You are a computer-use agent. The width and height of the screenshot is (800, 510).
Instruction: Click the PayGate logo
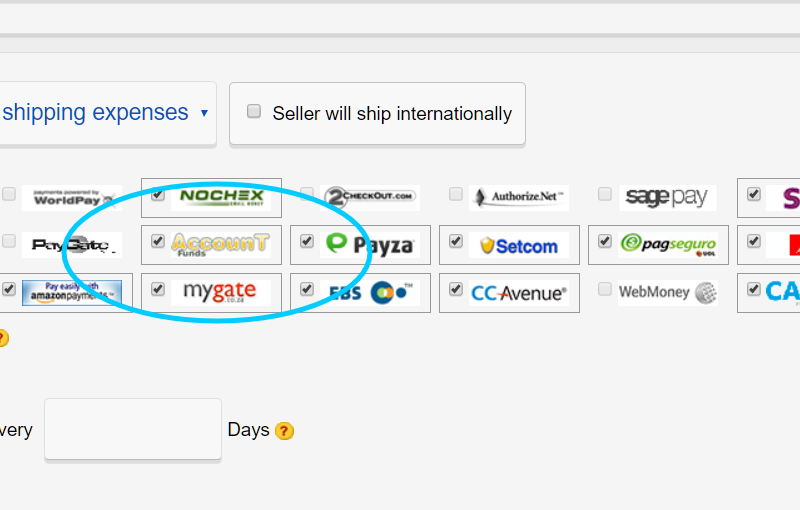[x=72, y=245]
